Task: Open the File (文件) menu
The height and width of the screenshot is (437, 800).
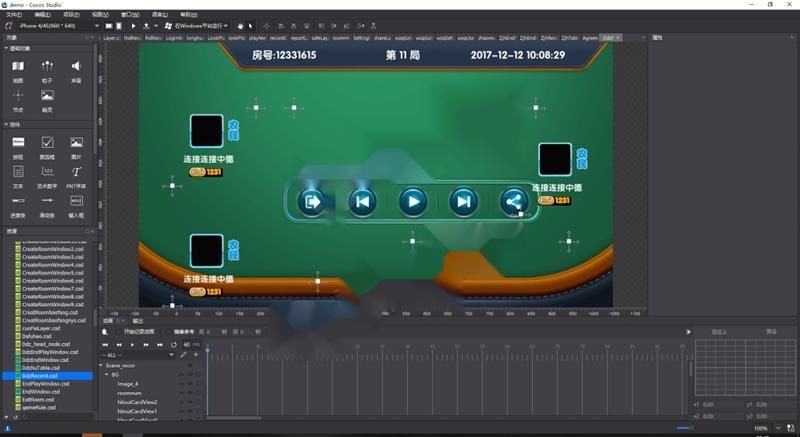Action: 13,15
